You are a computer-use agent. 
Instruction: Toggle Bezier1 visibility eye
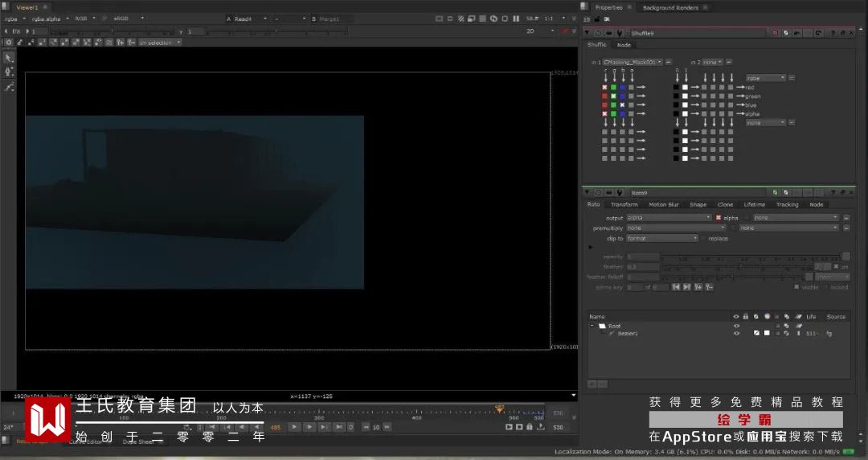point(736,333)
